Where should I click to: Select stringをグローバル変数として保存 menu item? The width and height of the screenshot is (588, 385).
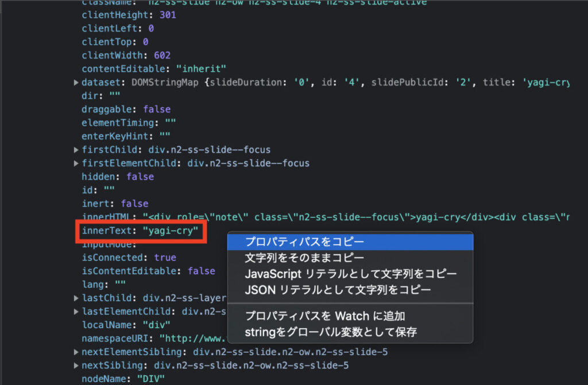331,332
